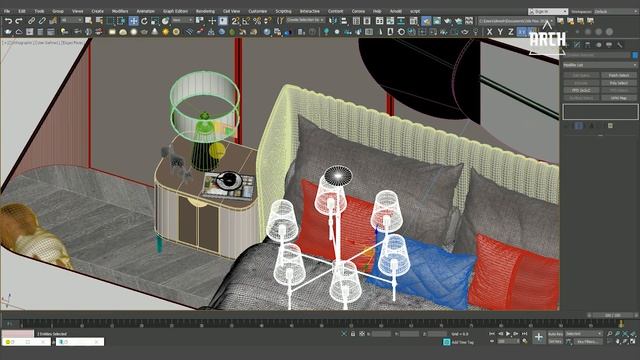Image resolution: width=640 pixels, height=360 pixels.
Task: Click the Undo arrow icon
Action: (x=9, y=20)
